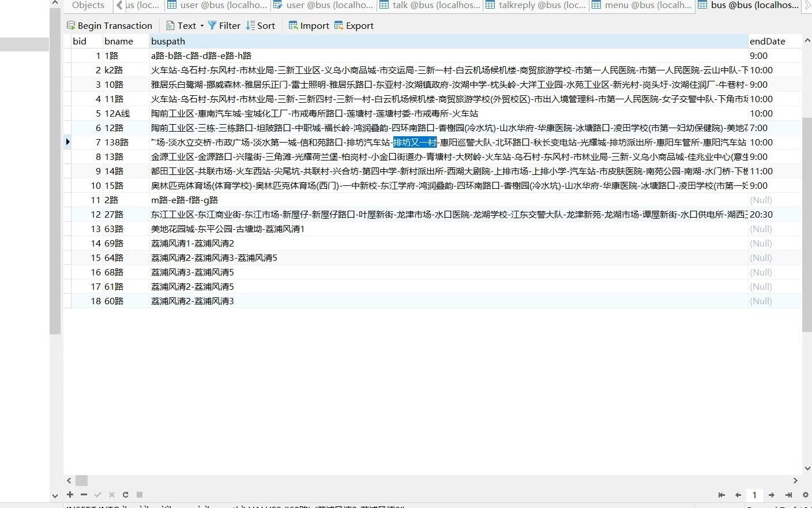Switch to the Objects tab

(x=87, y=5)
